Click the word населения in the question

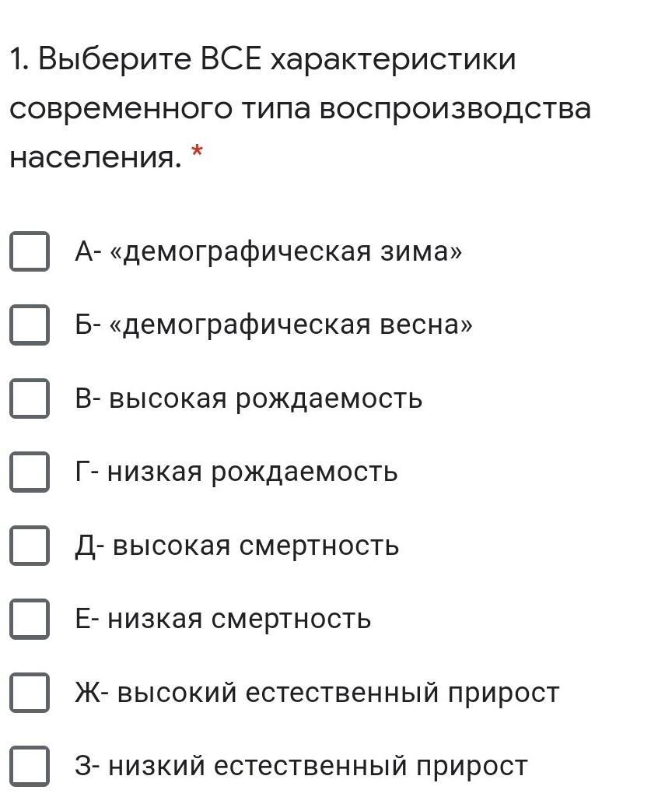point(96,156)
